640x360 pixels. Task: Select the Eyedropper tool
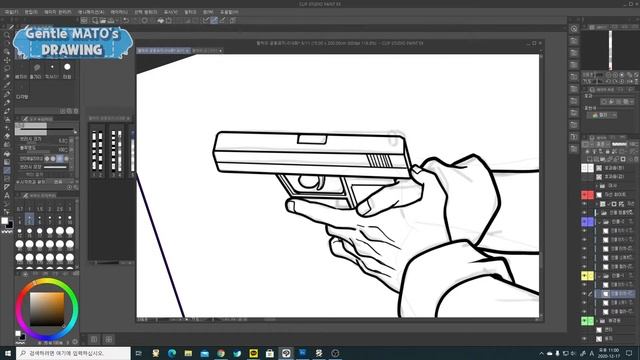coord(7,86)
